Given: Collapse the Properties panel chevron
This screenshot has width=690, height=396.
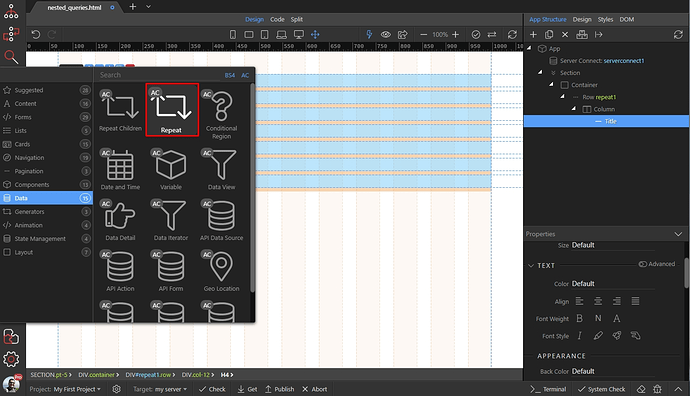Looking at the screenshot, I should coord(678,234).
